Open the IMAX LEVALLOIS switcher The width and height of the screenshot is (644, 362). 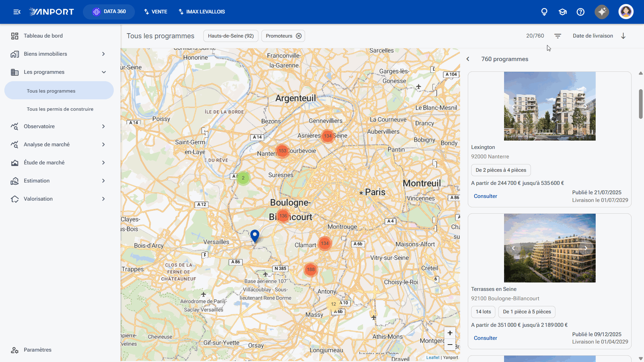[202, 12]
